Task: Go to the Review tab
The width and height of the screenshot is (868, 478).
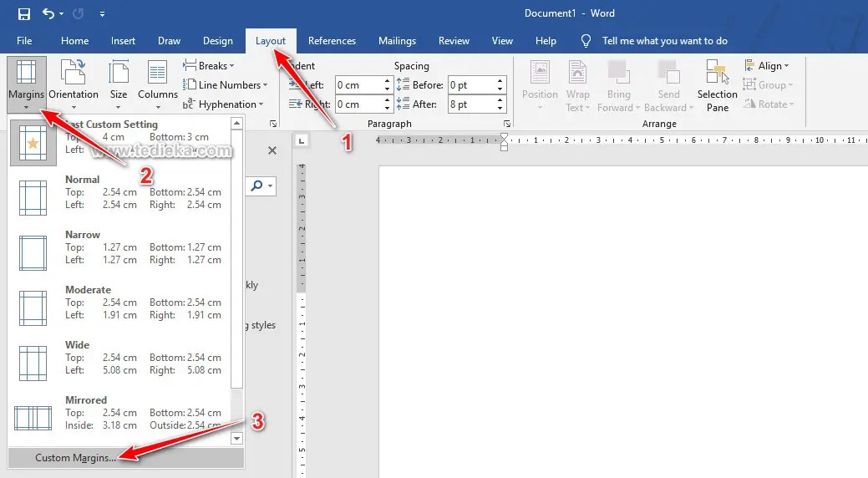Action: tap(454, 41)
